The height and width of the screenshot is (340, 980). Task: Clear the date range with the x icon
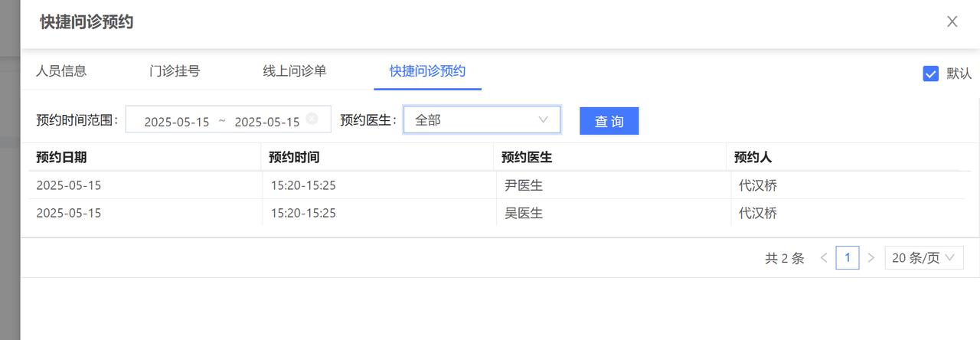tap(312, 119)
